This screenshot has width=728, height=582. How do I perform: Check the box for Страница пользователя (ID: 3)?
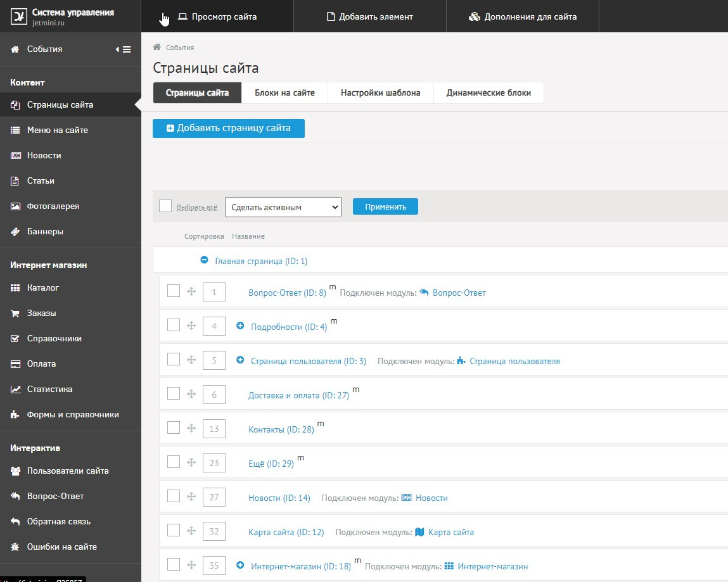[x=174, y=359]
